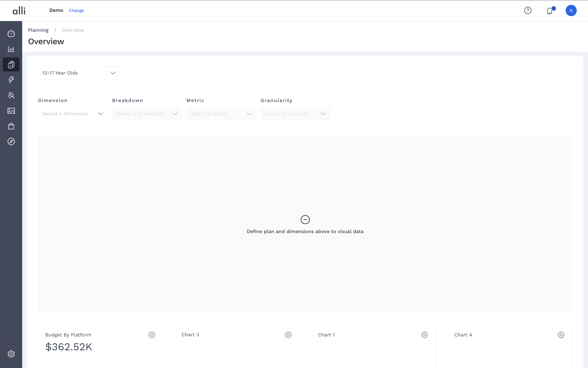Screen dimensions: 588x368
Task: Open the lightning bolt actions sidebar icon
Action: (x=11, y=80)
